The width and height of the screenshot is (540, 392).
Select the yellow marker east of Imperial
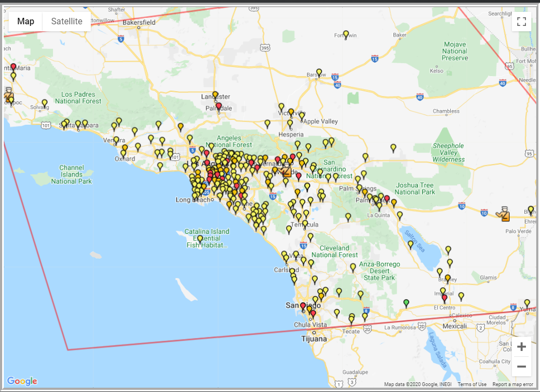click(x=461, y=297)
